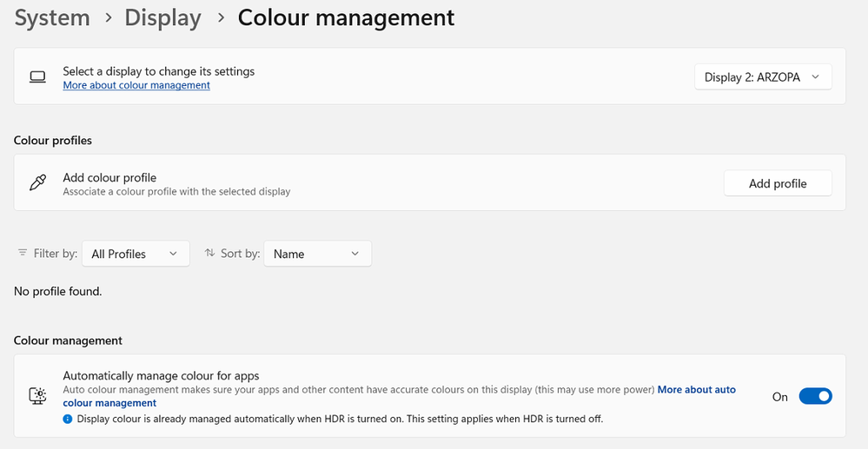Viewport: 868px width, 449px height.
Task: Click the eyedropper colour profile icon
Action: tap(37, 183)
